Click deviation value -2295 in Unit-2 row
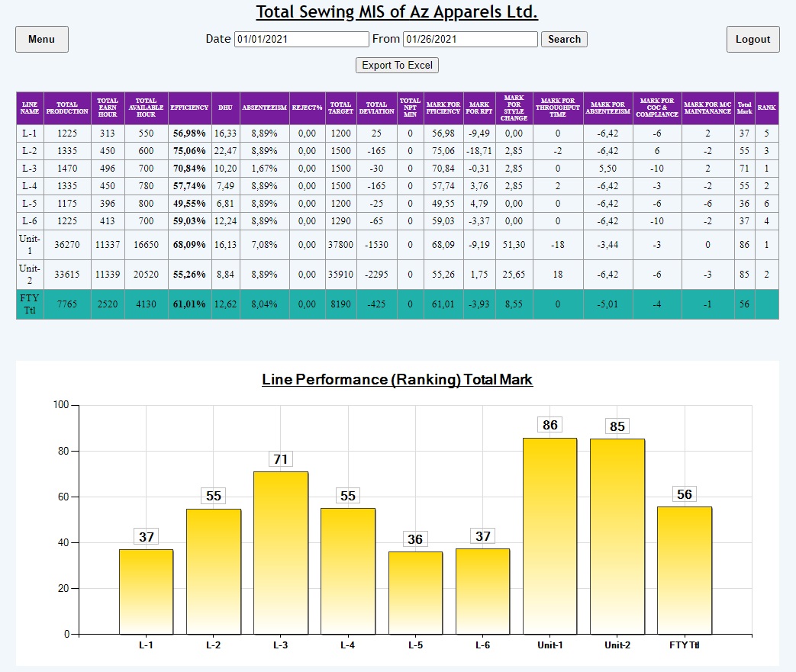This screenshot has width=796, height=672. (377, 274)
